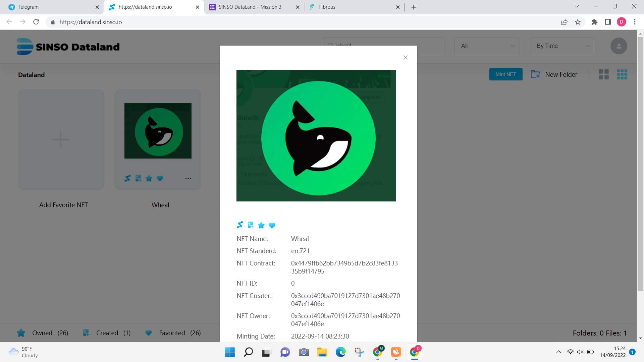Open the Chrome tab search chevron
Screen dimensions: 644x362
tap(577, 6)
